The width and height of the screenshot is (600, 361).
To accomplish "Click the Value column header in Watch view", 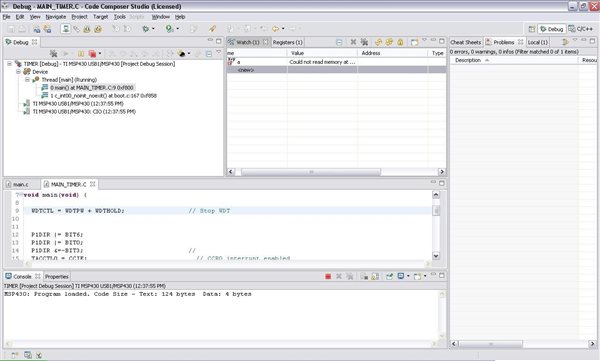I will tap(322, 53).
